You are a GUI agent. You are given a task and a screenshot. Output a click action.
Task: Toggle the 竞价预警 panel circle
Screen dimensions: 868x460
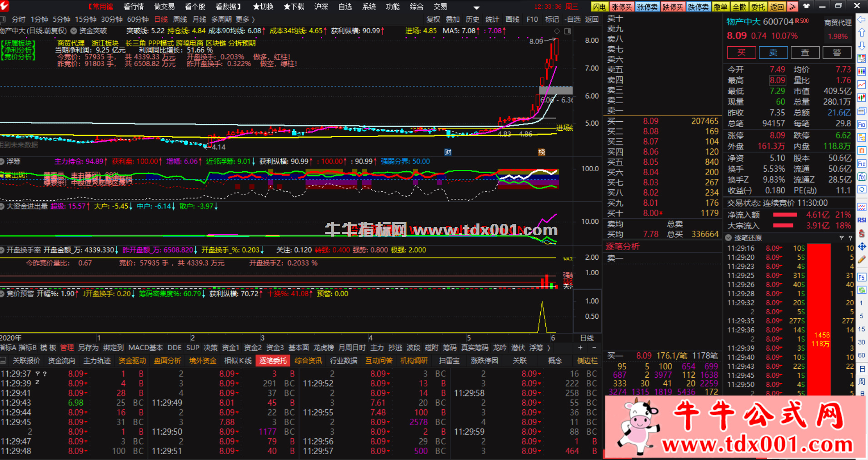[x=2, y=294]
